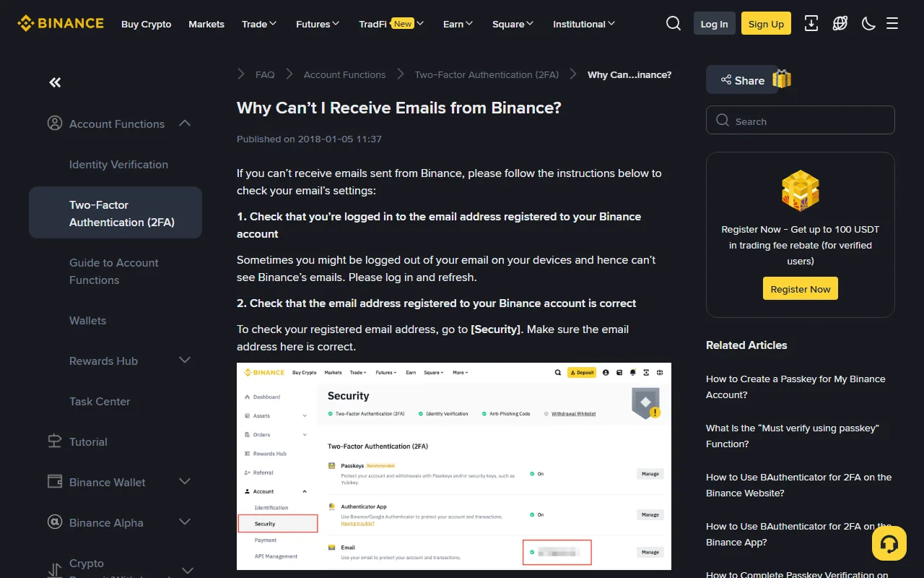Click the Account Functions breadcrumb link

(344, 74)
